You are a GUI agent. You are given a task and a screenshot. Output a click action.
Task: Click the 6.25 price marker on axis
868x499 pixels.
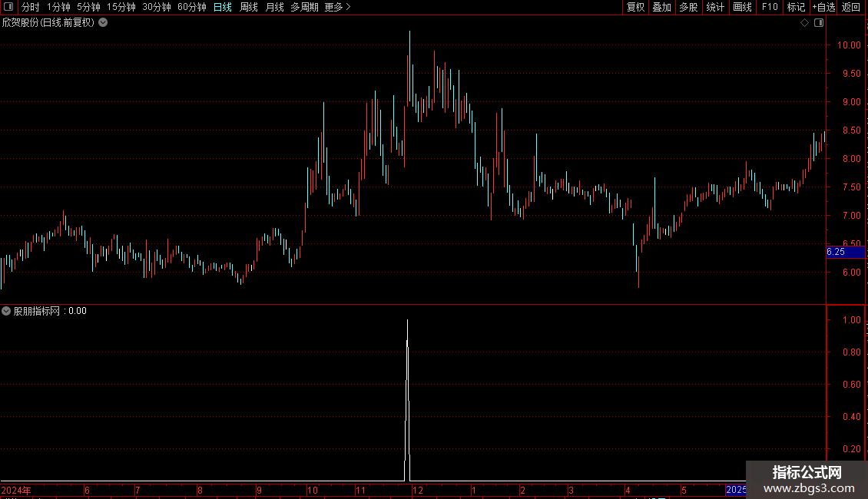pyautogui.click(x=845, y=252)
